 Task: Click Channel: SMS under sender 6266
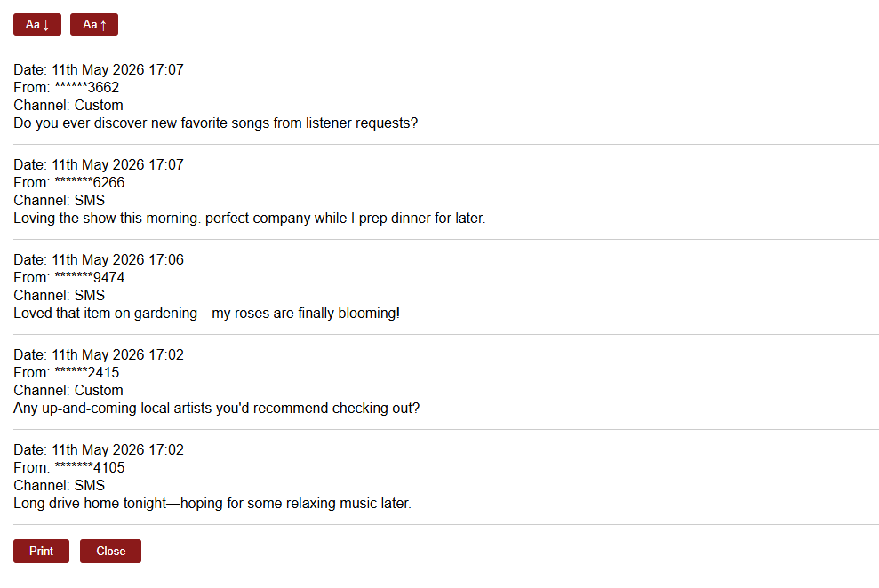click(60, 201)
